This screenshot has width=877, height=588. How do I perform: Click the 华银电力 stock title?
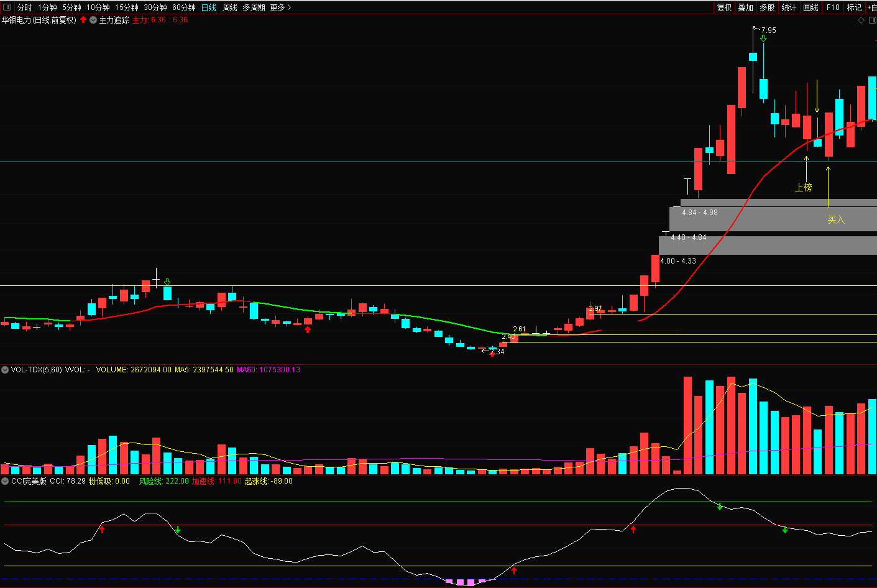pyautogui.click(x=39, y=20)
